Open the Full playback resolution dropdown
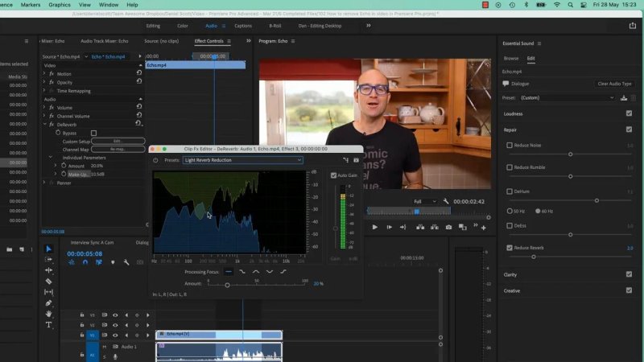Screen dimensions: 644x362 [x=425, y=202]
